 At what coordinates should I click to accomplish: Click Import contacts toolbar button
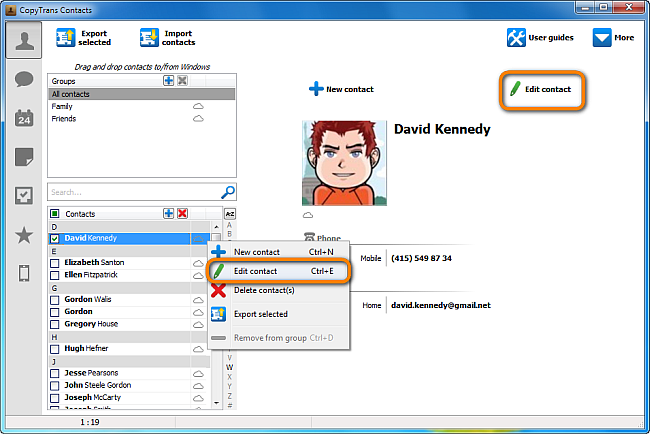coord(167,38)
